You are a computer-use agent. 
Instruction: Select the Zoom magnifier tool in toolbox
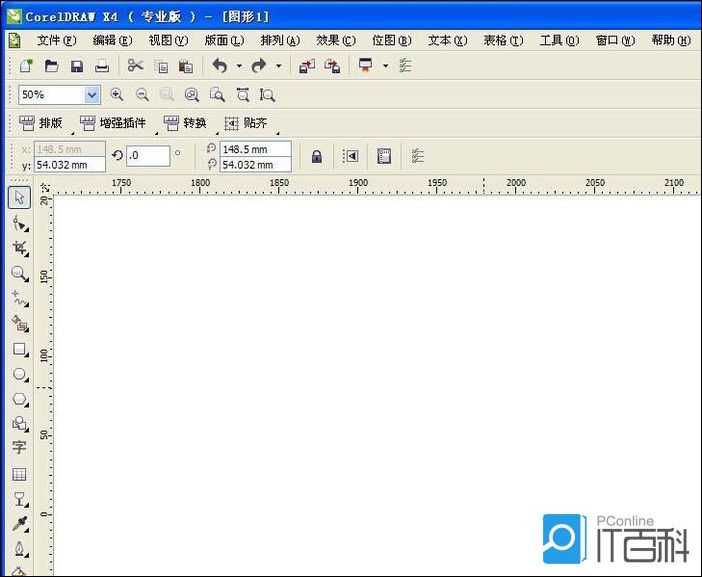click(x=19, y=273)
